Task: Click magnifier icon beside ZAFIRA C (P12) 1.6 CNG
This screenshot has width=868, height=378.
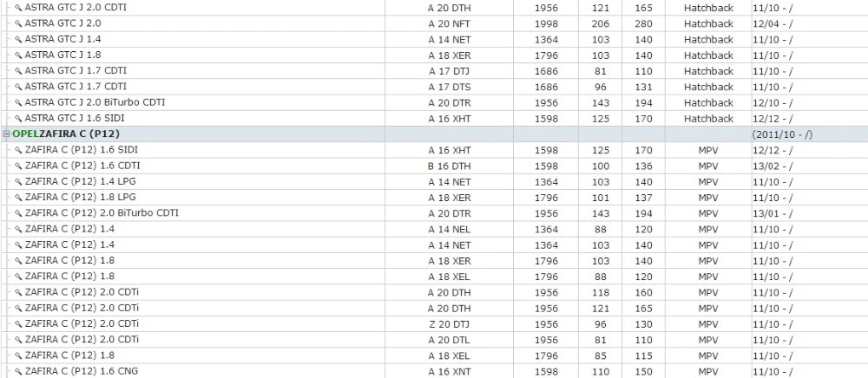Action: coord(18,371)
